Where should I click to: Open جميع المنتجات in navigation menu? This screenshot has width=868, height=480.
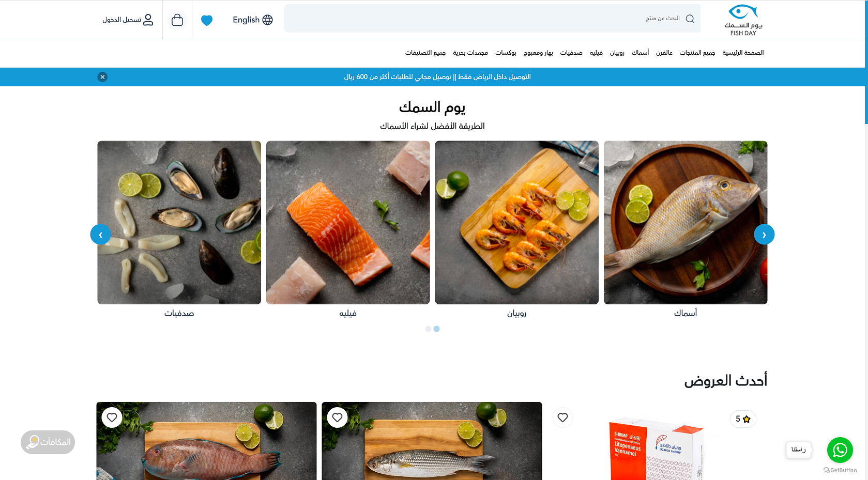(x=697, y=53)
